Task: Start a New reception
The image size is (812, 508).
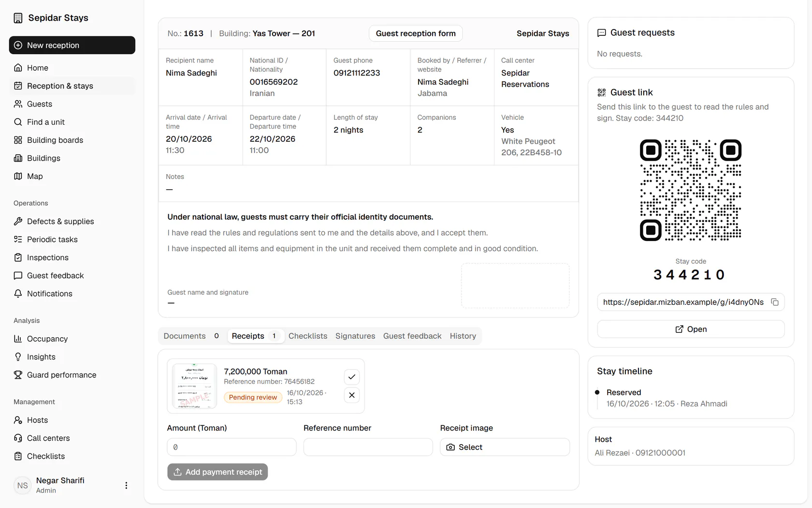Action: click(72, 45)
